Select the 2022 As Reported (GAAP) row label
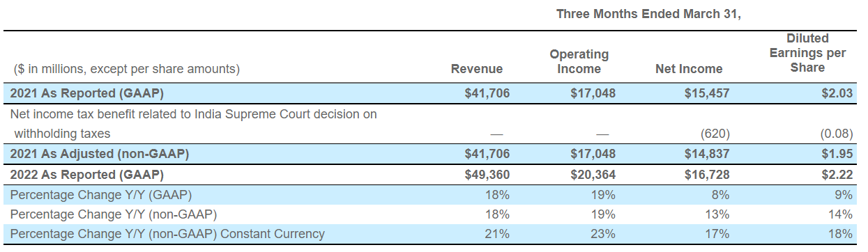The image size is (868, 252). click(87, 174)
